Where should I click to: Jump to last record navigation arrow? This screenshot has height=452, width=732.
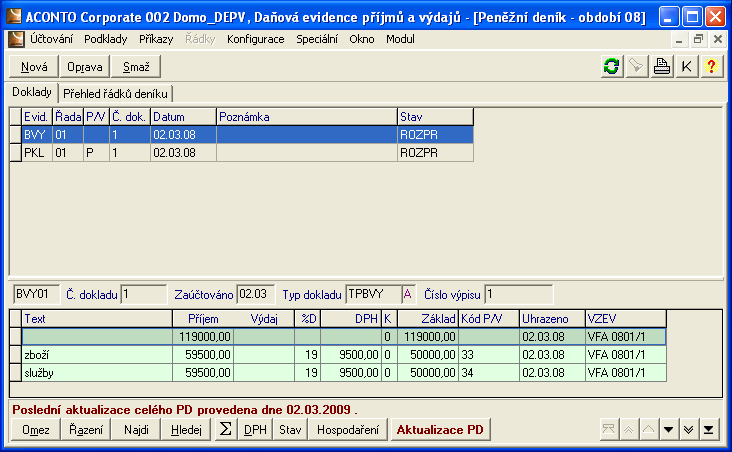709,430
